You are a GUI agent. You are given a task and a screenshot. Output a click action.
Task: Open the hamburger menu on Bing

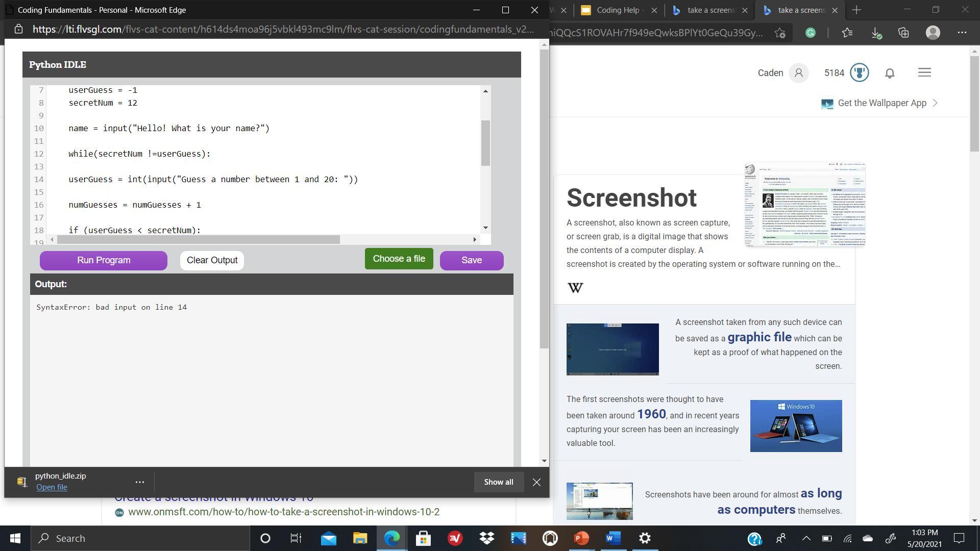pos(924,72)
